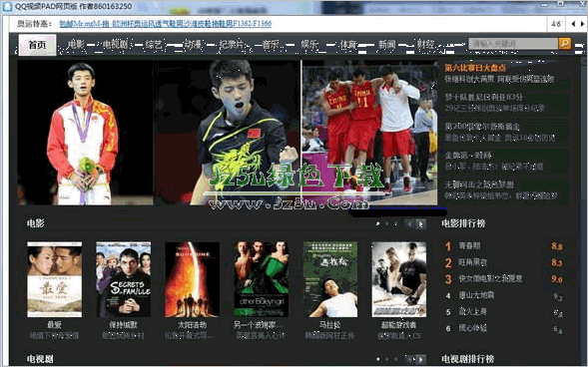This screenshot has height=367, width=588.
Task: Switch to the 电影 navigation tab
Action: pos(76,44)
